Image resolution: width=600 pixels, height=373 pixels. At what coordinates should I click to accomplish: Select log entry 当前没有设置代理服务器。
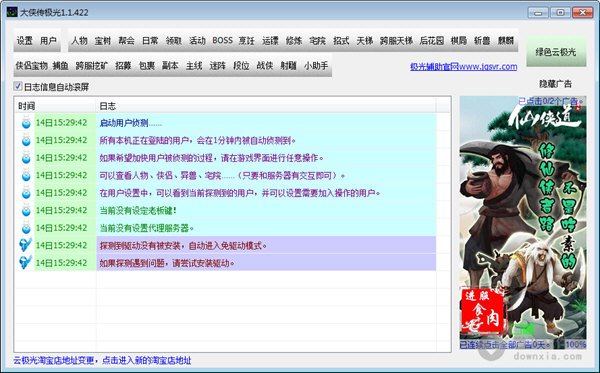pos(147,228)
